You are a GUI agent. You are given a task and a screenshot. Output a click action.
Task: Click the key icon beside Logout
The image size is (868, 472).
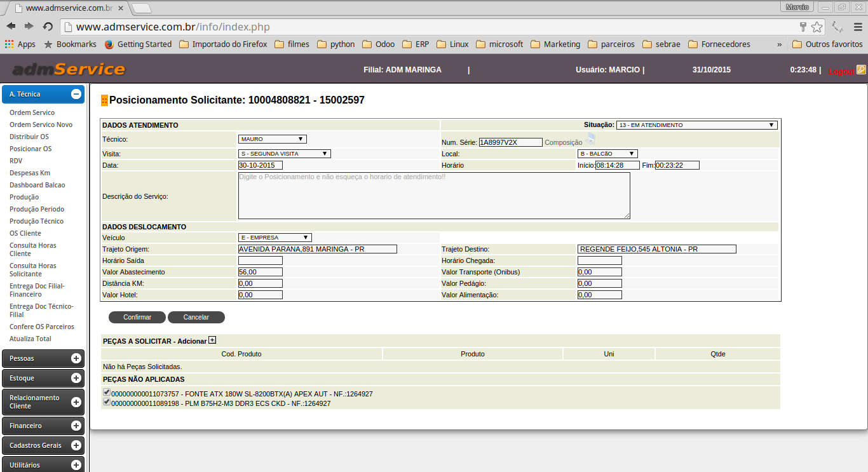[x=861, y=70]
